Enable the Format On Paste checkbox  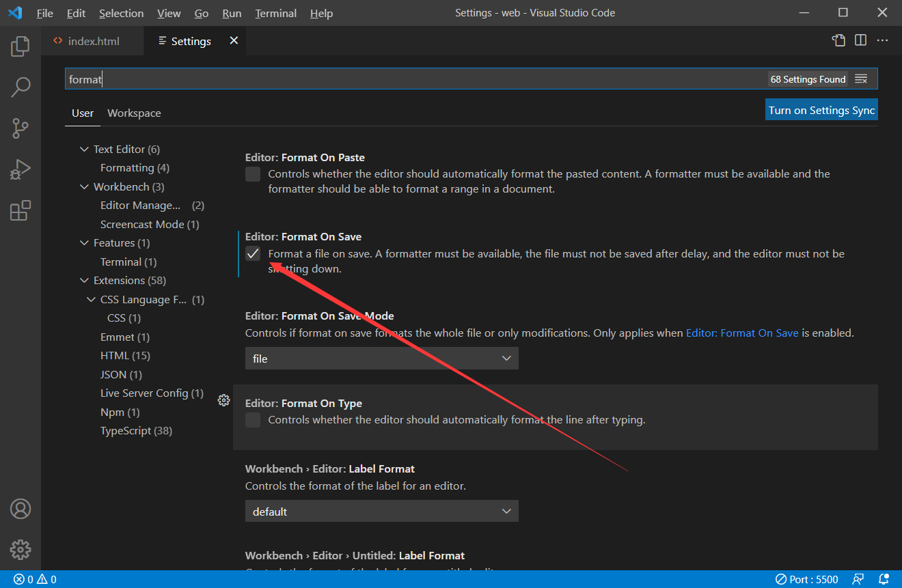tap(253, 174)
